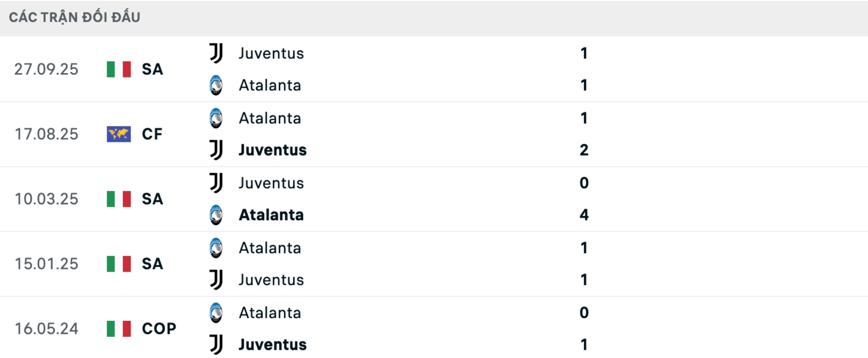
Task: Open the Juventus badge in the 17.08.25 row
Action: (216, 151)
